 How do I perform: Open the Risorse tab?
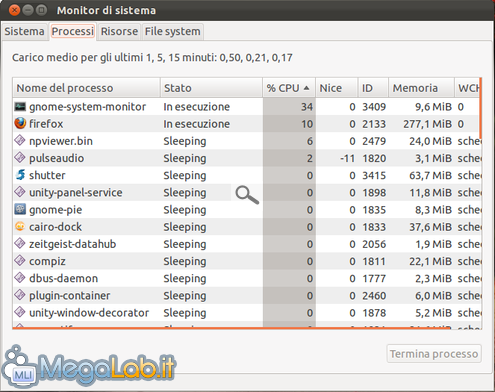pos(119,31)
